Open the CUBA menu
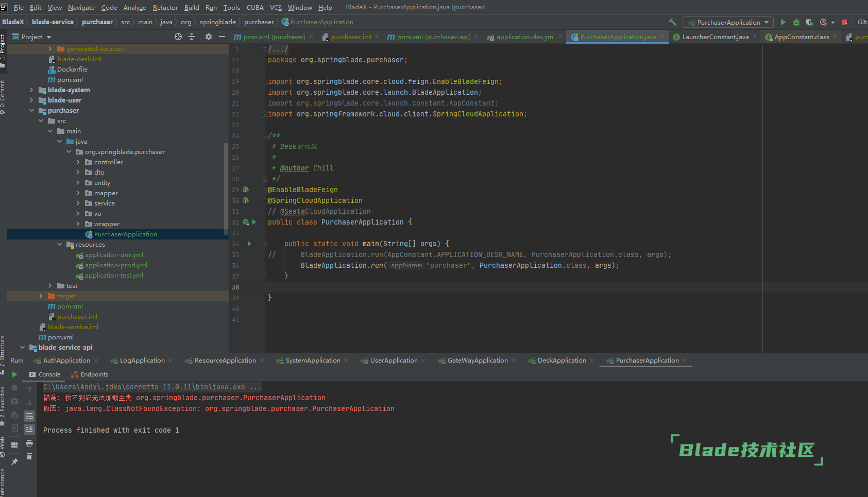This screenshot has width=868, height=497. pyautogui.click(x=255, y=7)
